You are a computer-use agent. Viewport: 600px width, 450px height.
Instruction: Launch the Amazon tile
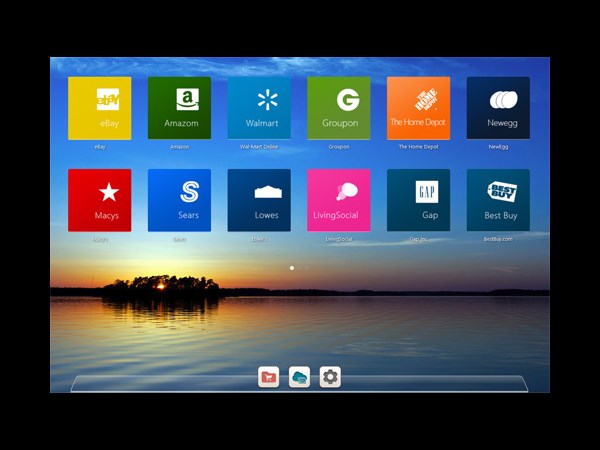[179, 108]
